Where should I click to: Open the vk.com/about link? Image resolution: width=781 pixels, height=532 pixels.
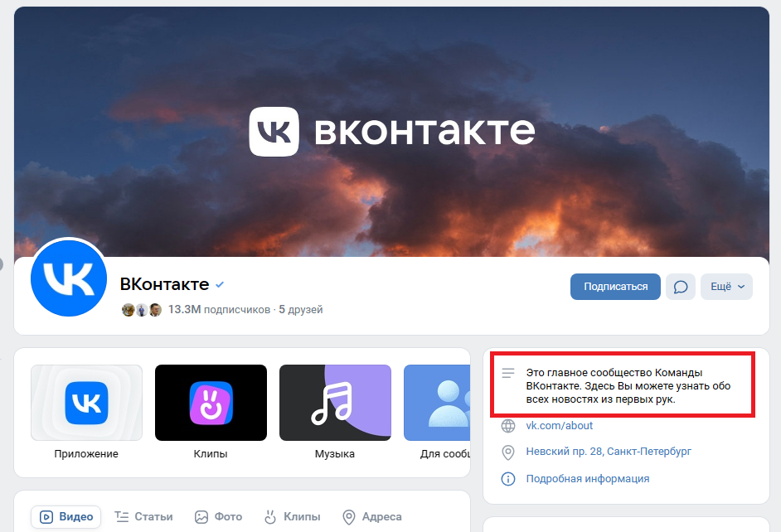pos(560,425)
